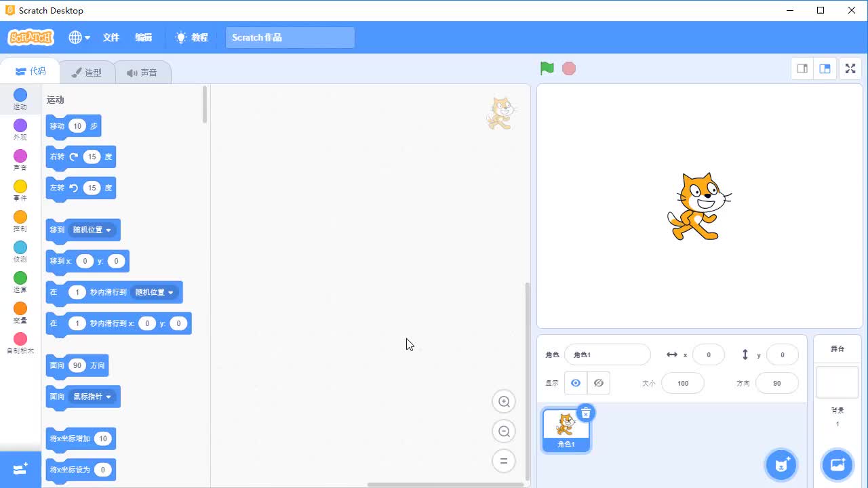Show the sprite with eye icon
Viewport: 868px width, 488px height.
pos(576,383)
